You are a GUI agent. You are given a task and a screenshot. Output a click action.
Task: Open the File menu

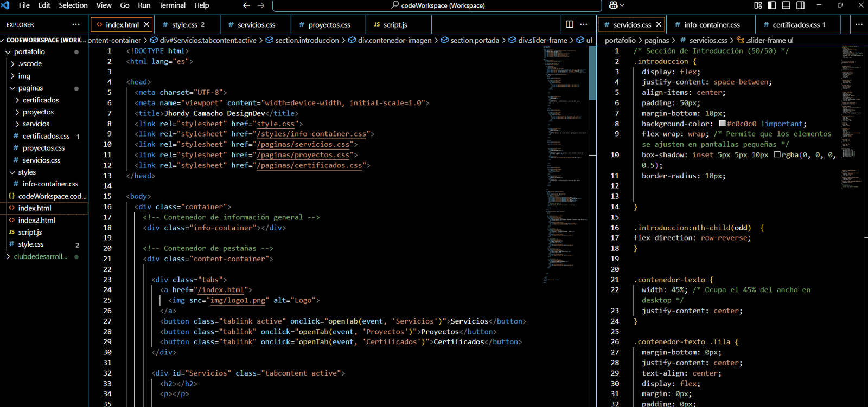(24, 5)
